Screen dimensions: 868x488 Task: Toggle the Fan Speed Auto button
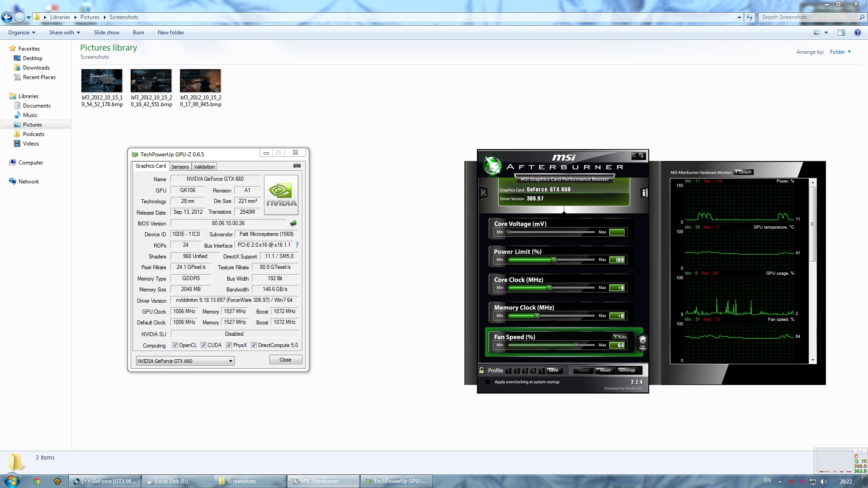[x=620, y=337]
